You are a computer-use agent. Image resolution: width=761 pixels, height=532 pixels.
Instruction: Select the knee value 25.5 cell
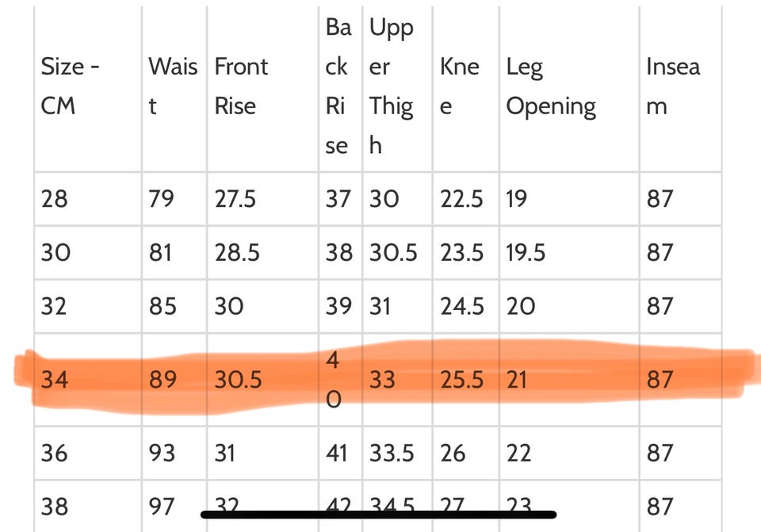(x=462, y=380)
